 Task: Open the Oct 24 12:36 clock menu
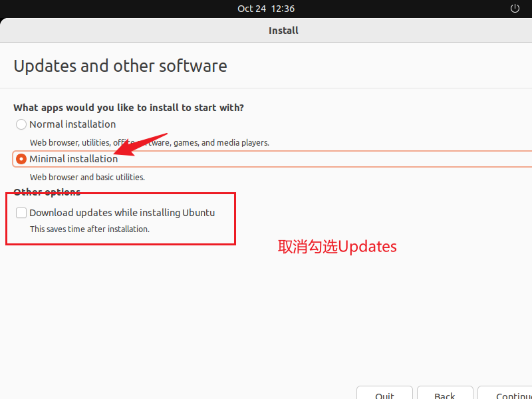[x=266, y=9]
